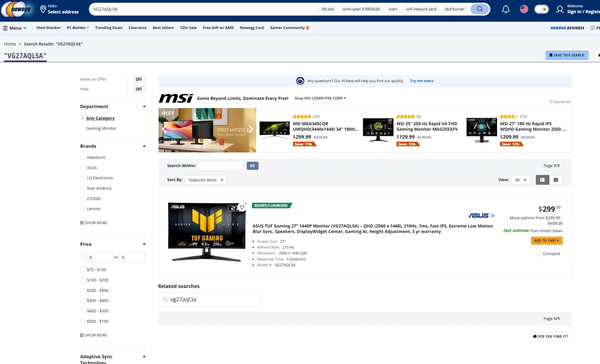This screenshot has width=600, height=364.
Task: Toggle the Make an Offer switch
Action: [136, 79]
